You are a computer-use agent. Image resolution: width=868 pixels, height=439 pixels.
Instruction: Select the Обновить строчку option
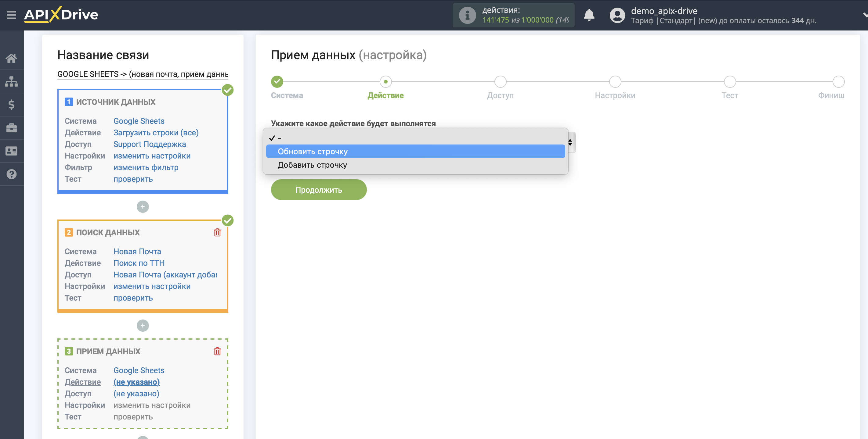415,151
